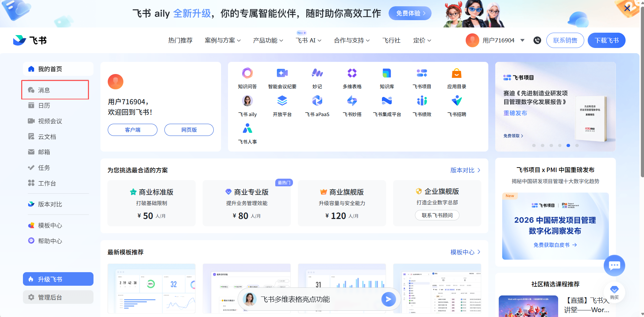Open 邮箱 in the sidebar

[58, 152]
